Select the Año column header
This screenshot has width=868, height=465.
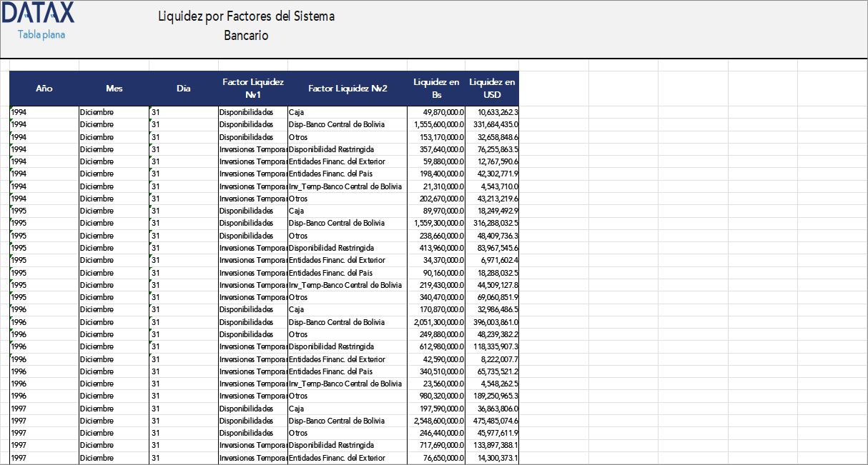(44, 88)
